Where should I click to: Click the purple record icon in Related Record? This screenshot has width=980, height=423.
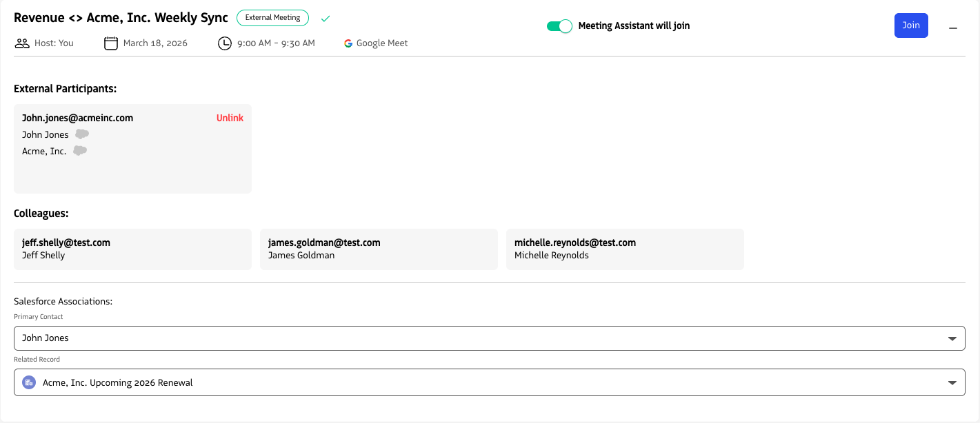[x=29, y=382]
